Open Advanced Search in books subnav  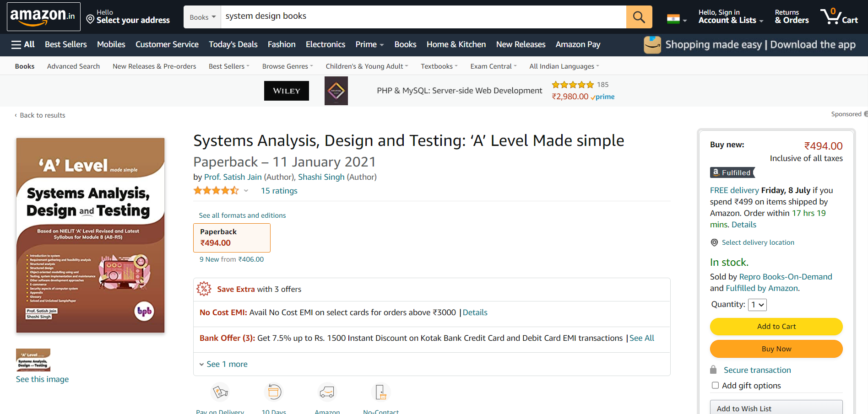point(73,66)
